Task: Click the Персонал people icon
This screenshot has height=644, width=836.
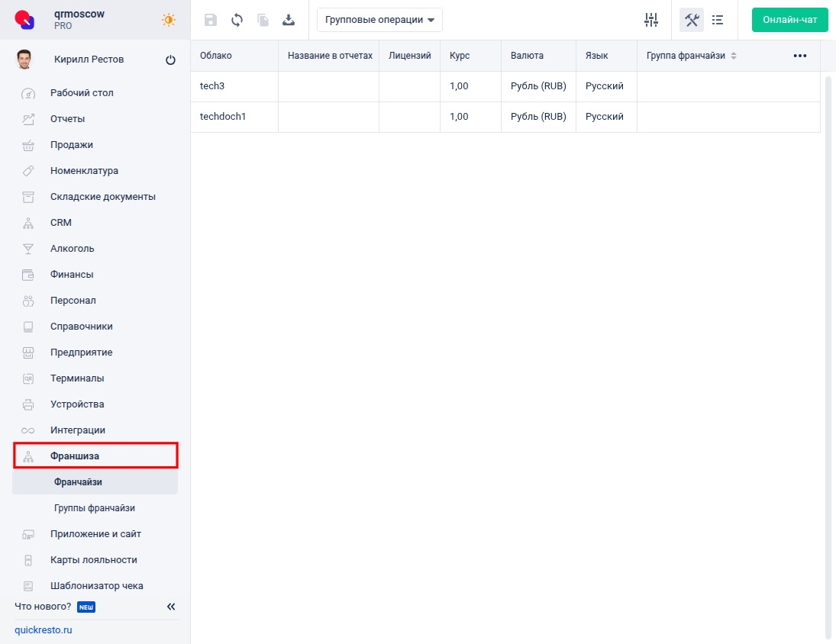Action: [28, 301]
